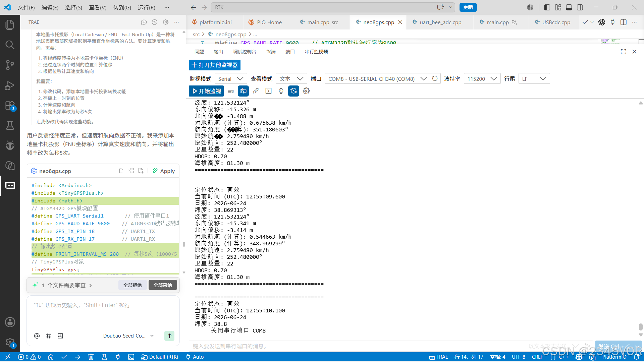Toggle bottom panel layout button
This screenshot has height=362, width=644.
(569, 7)
